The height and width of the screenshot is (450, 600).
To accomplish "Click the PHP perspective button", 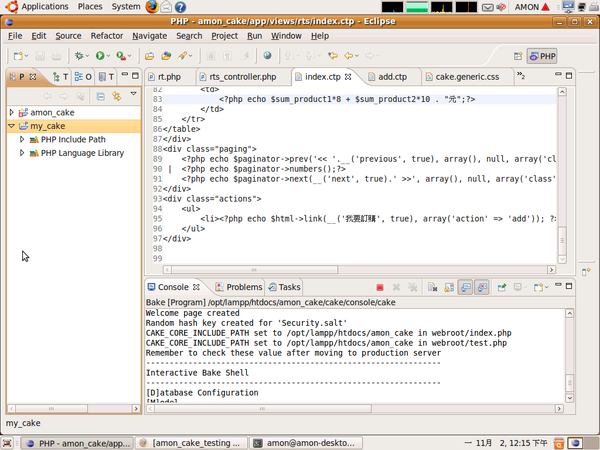I will (x=541, y=56).
